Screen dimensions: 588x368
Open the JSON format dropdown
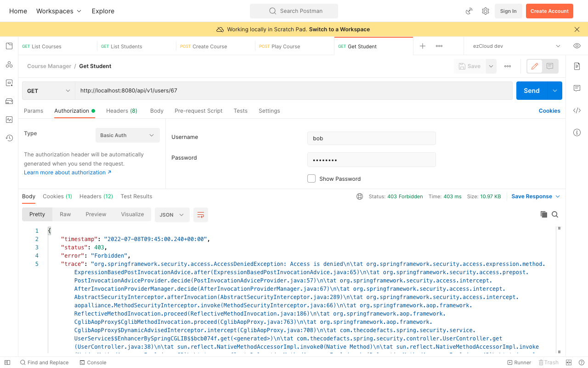click(x=172, y=215)
